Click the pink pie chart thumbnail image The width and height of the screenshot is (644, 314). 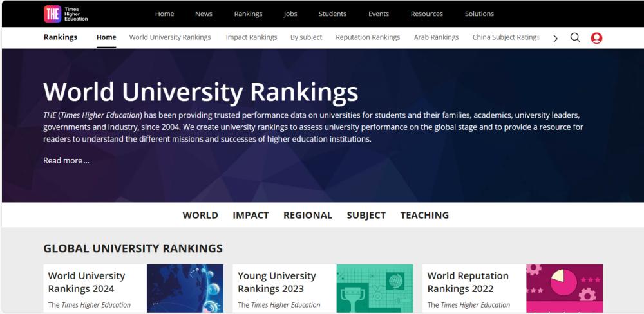point(564,288)
